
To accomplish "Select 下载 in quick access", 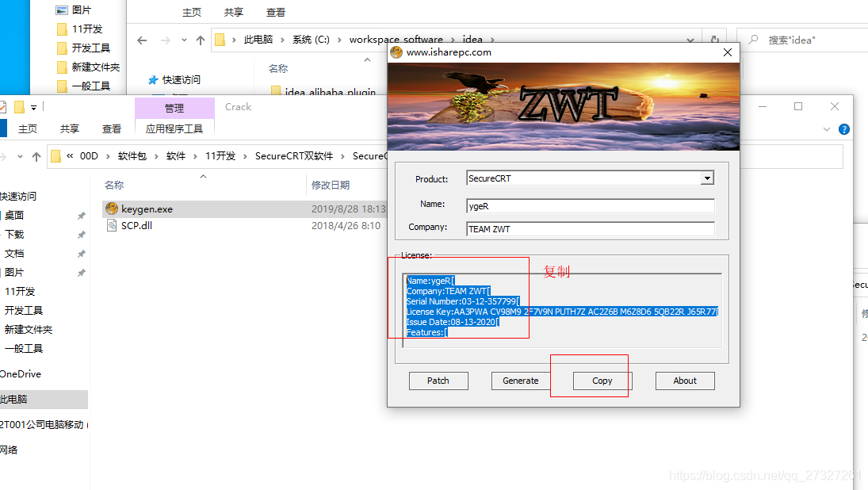I will (x=14, y=234).
